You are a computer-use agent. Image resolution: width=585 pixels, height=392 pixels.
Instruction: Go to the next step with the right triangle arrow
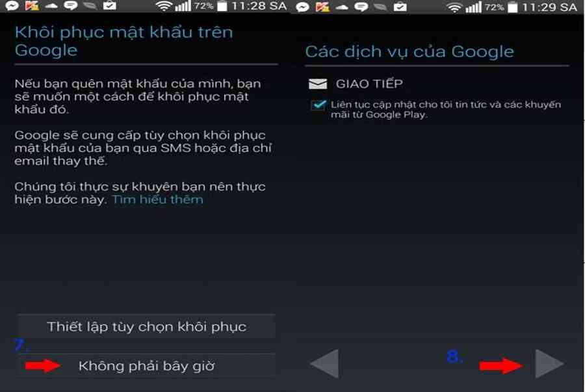coord(549,363)
